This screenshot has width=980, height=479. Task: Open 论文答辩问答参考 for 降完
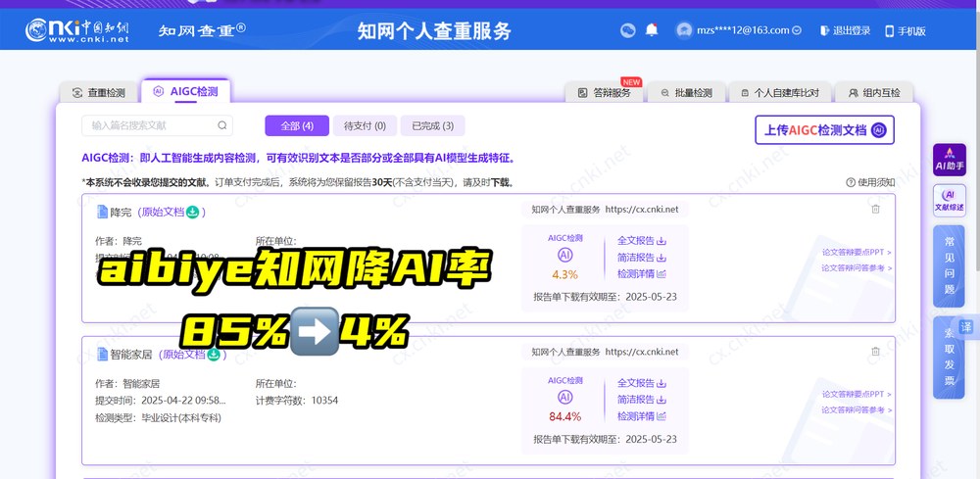(x=857, y=268)
